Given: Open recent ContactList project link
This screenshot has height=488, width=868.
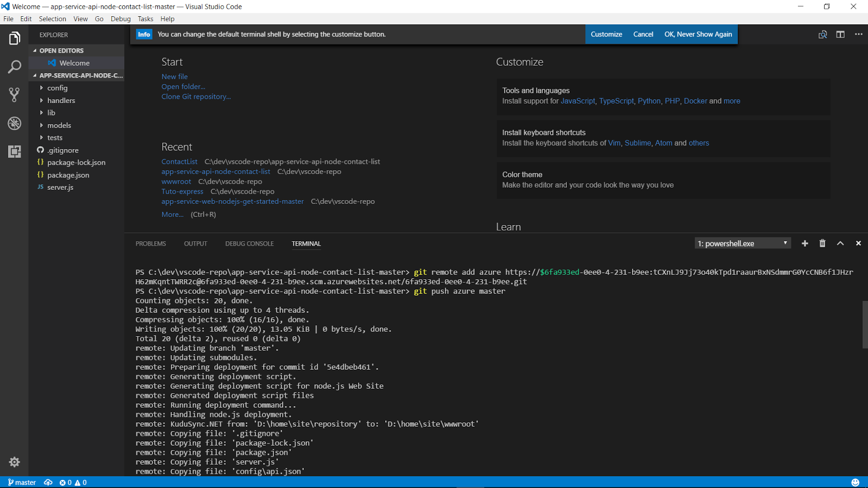Looking at the screenshot, I should tap(180, 162).
